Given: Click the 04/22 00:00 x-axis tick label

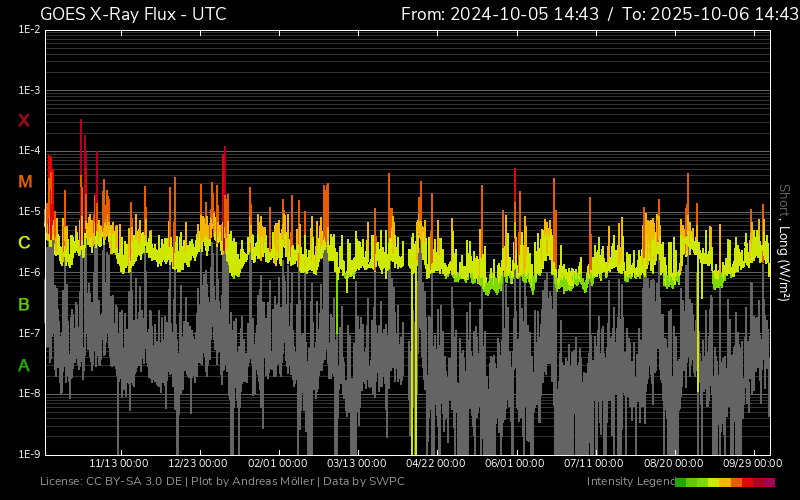Looking at the screenshot, I should pos(435,464).
